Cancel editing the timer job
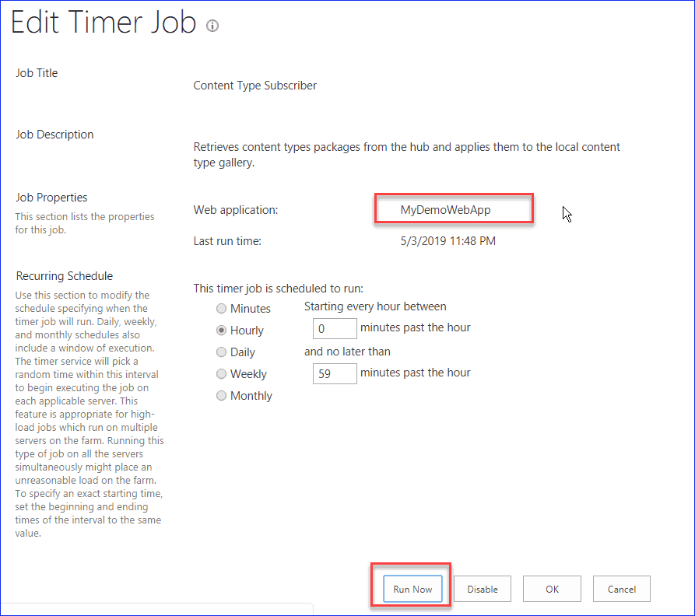Image resolution: width=695 pixels, height=616 pixels. pos(621,589)
